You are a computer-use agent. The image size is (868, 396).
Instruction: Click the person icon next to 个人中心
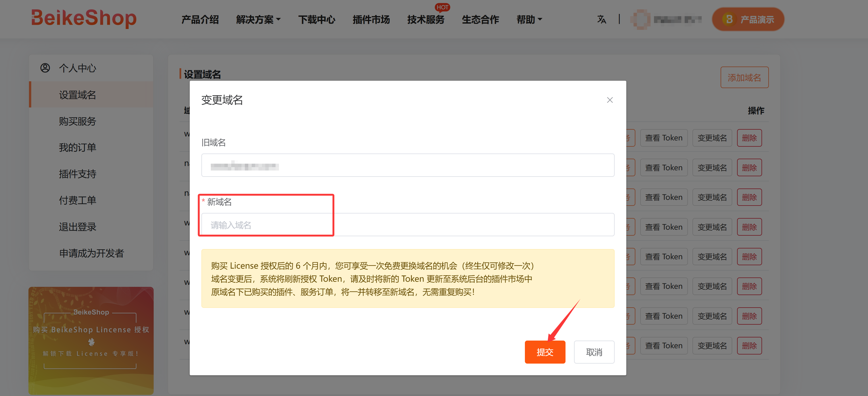[x=45, y=67]
